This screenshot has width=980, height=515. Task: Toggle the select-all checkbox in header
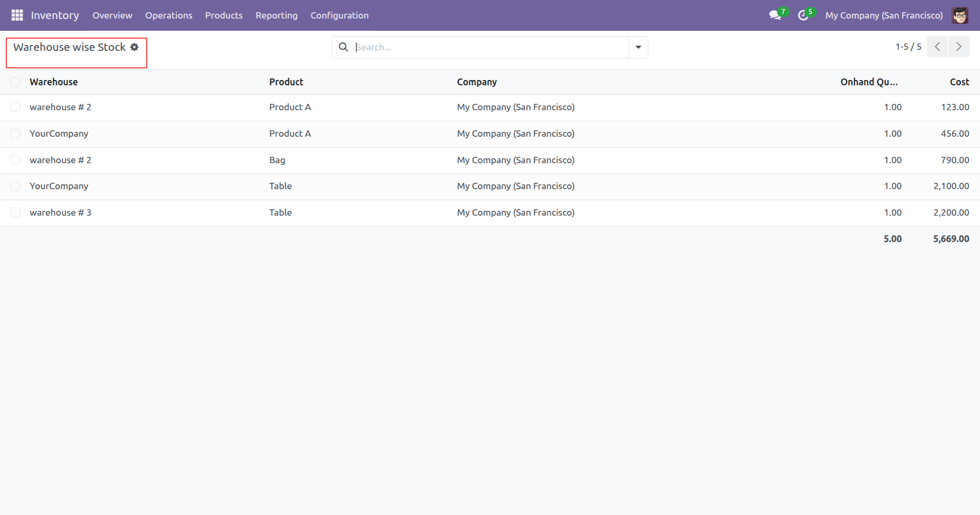15,82
